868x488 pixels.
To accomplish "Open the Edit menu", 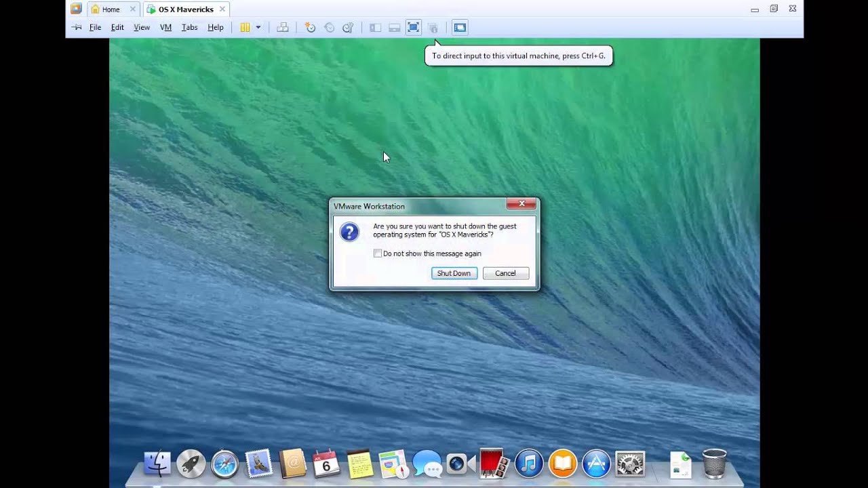I will (x=117, y=28).
